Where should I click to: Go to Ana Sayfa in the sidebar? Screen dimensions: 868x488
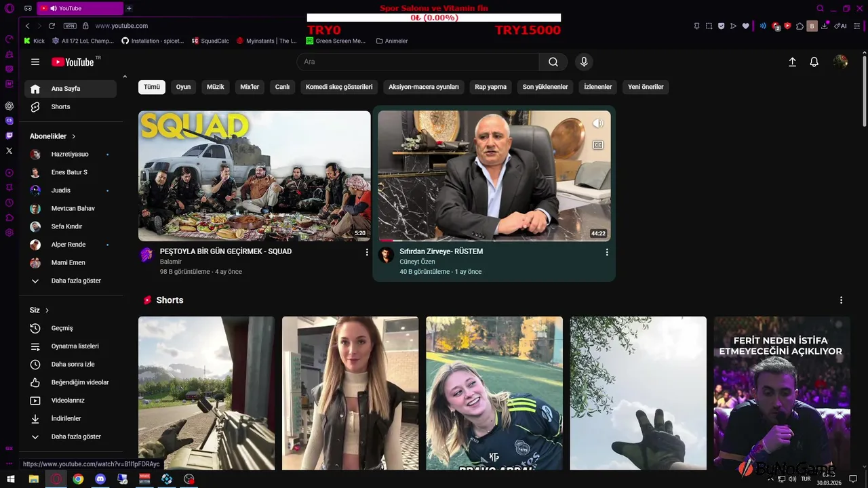[x=71, y=89]
